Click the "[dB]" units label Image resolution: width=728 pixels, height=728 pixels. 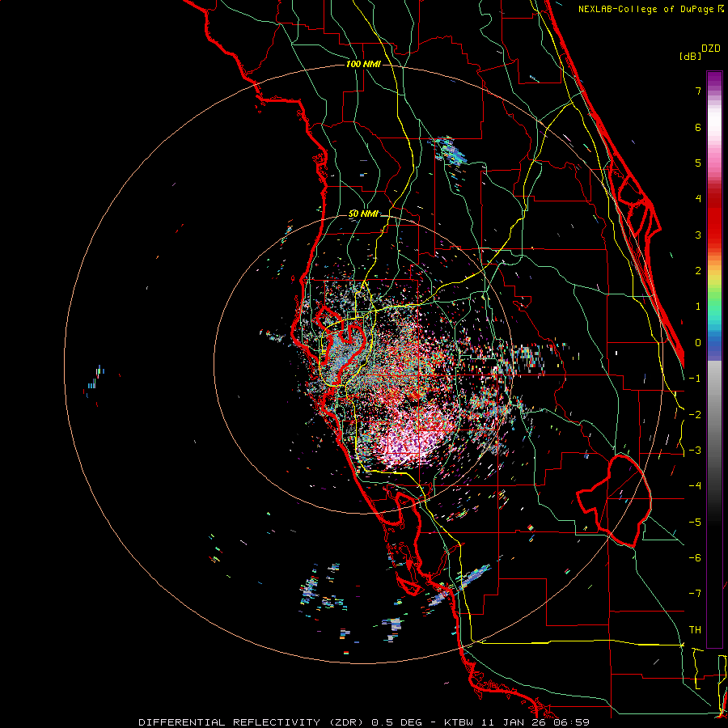pos(690,56)
